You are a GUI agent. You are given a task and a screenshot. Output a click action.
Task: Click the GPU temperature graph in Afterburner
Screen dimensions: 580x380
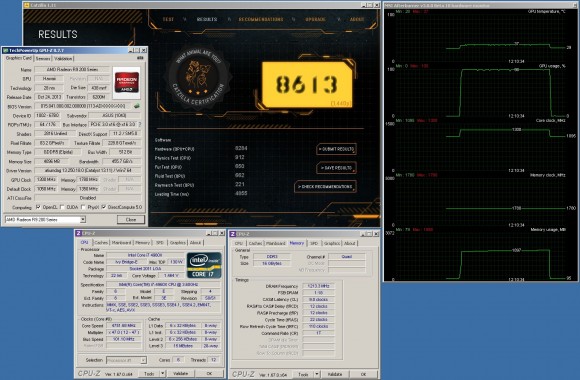point(481,38)
